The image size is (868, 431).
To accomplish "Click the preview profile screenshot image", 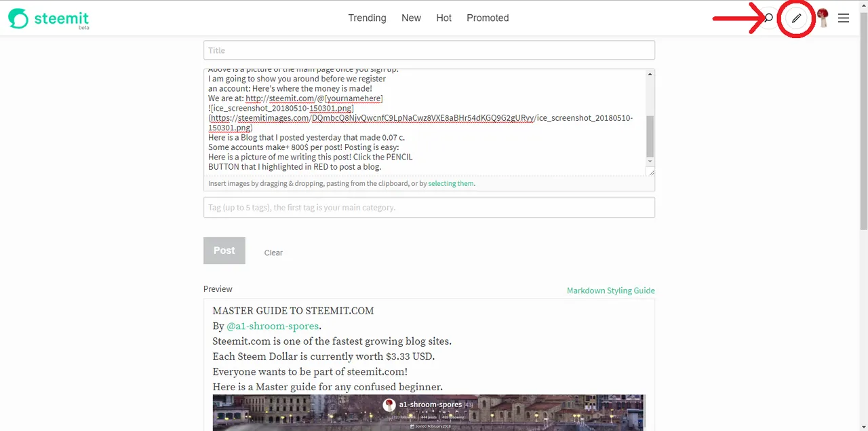I will [429, 412].
